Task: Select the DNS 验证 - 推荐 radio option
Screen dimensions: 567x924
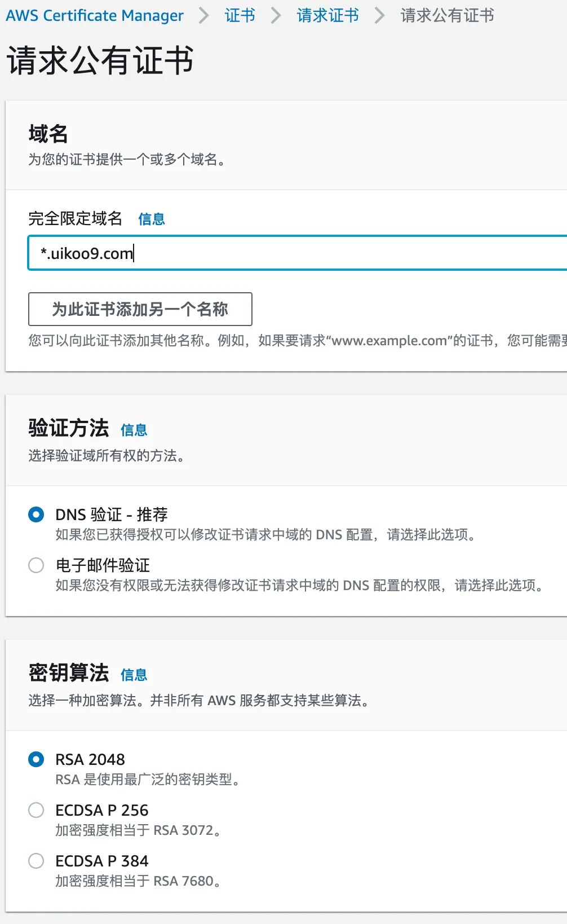Action: coord(36,514)
